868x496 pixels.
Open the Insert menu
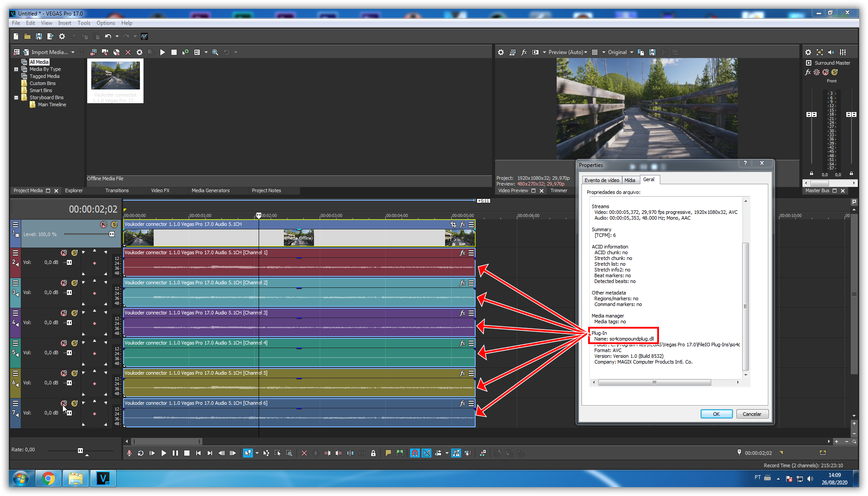click(64, 23)
